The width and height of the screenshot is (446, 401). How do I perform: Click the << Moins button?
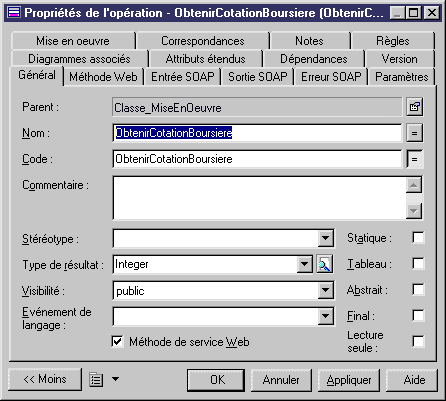(45, 379)
